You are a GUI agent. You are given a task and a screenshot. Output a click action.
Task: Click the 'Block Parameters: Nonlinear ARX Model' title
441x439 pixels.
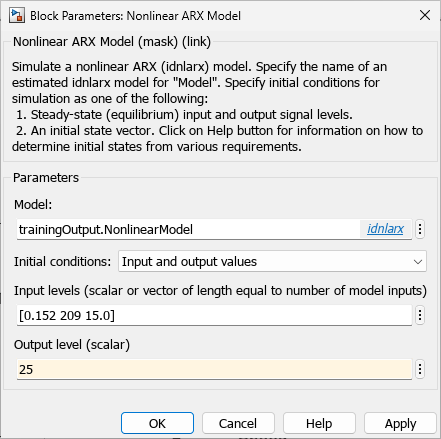(135, 16)
